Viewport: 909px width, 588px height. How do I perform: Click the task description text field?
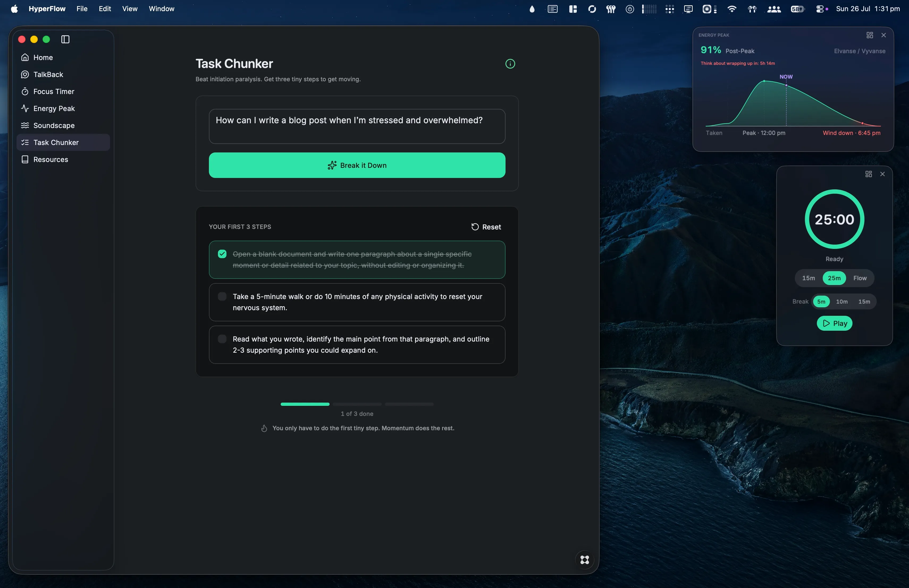(357, 126)
